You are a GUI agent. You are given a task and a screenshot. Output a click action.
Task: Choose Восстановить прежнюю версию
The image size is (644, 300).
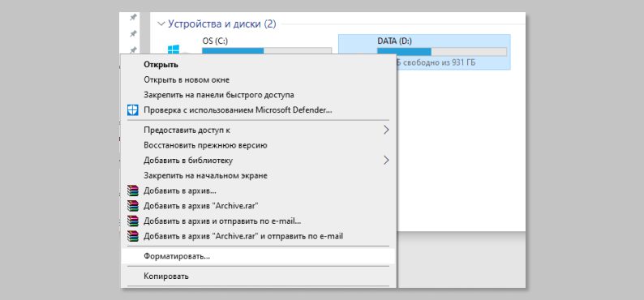[205, 145]
